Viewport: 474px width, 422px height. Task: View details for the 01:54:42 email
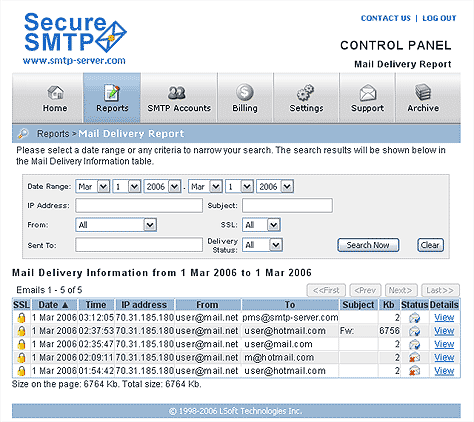click(x=444, y=371)
